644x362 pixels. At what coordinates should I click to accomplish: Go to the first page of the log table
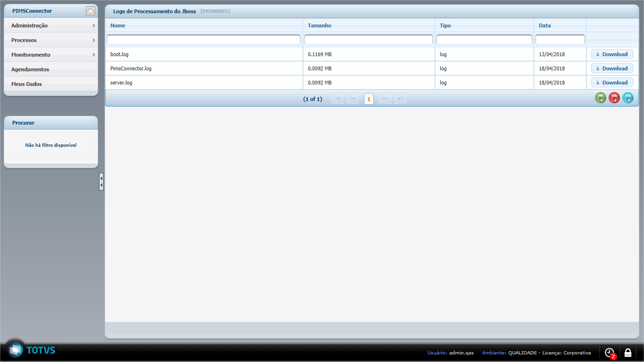click(338, 99)
